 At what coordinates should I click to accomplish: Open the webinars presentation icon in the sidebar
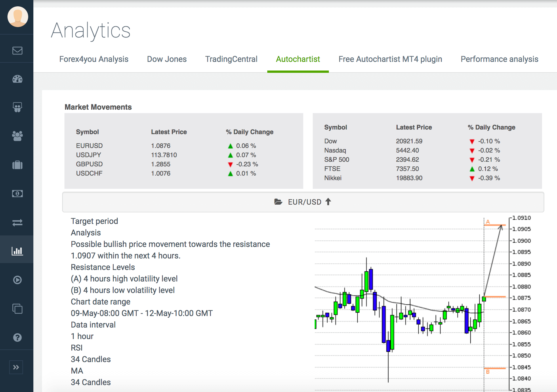pyautogui.click(x=17, y=107)
